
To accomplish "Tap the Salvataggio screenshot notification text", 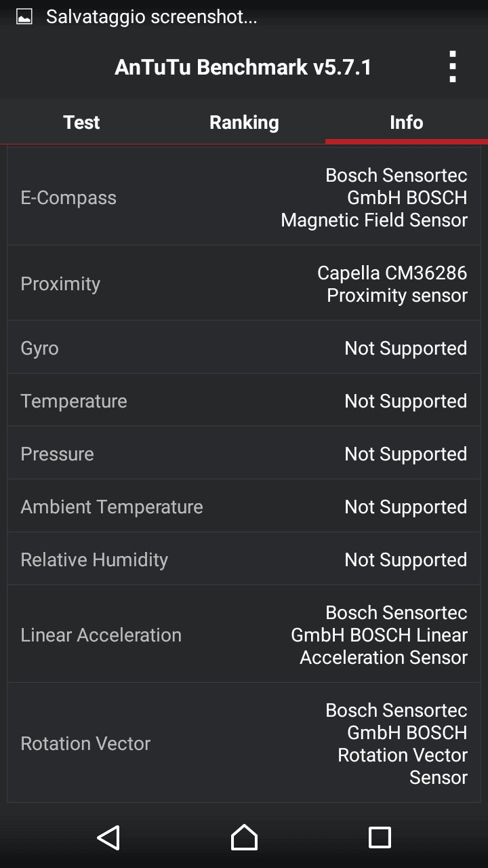I will click(x=151, y=18).
